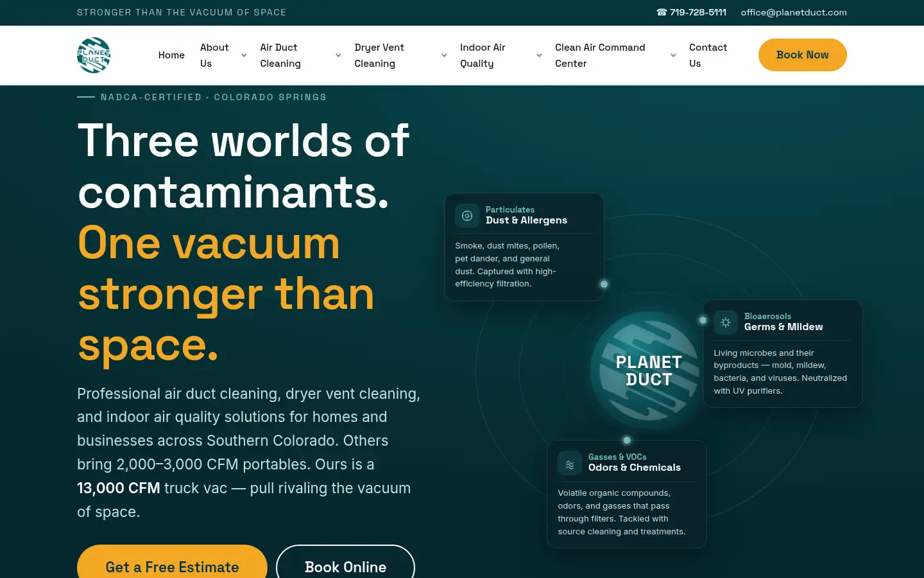
Task: Click the 'Particulates' label
Action: click(510, 209)
